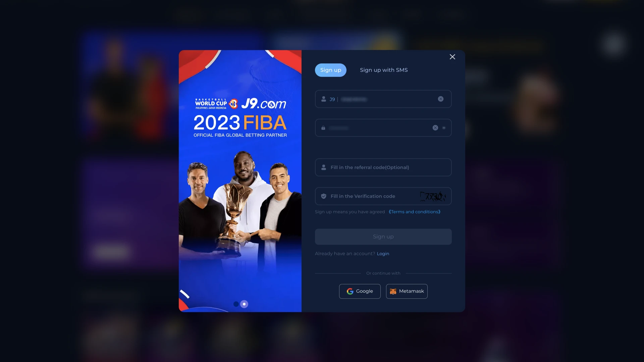The height and width of the screenshot is (362, 644).
Task: Click the Sign up button
Action: [x=383, y=236]
